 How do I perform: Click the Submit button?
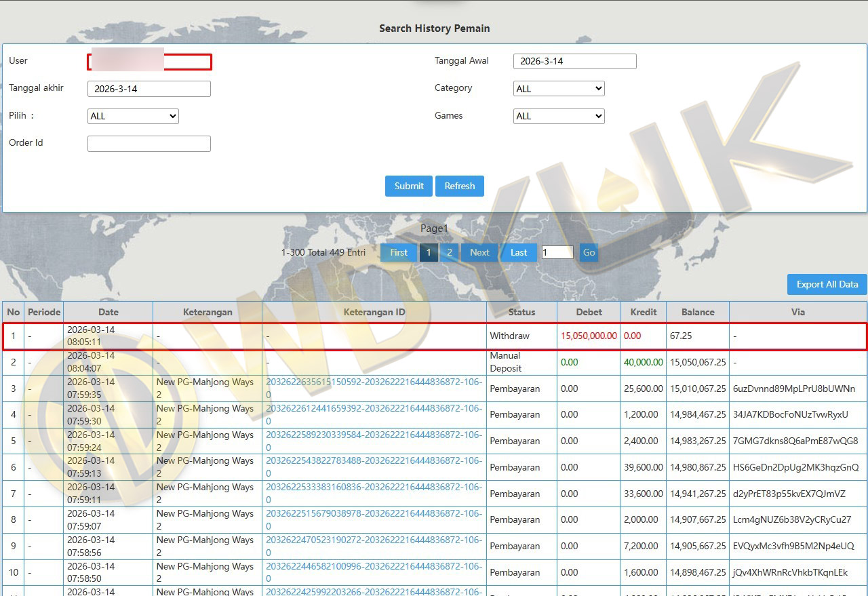click(x=408, y=186)
